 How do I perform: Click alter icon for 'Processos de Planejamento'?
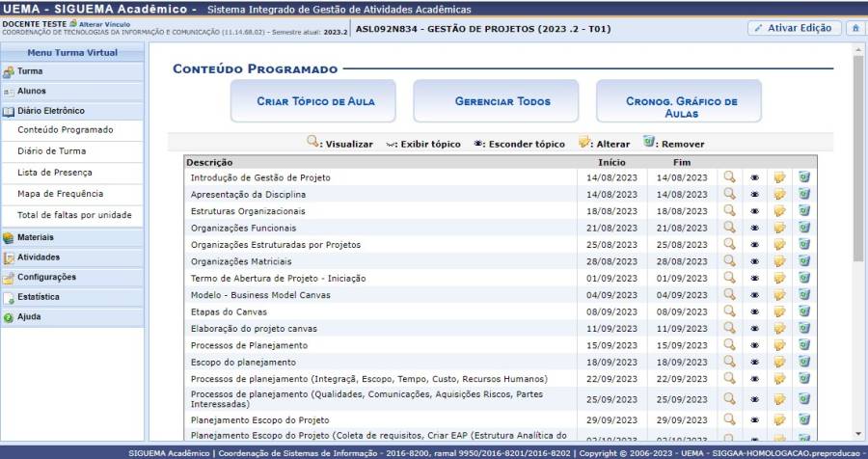[x=779, y=345]
